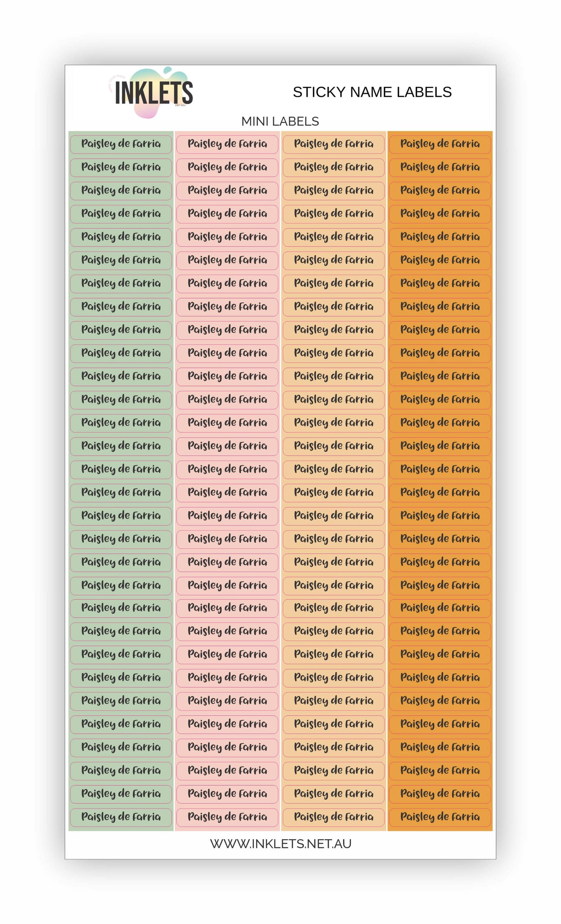Select the top pink Paisley de Farria label
The width and height of the screenshot is (561, 924).
pyautogui.click(x=227, y=144)
